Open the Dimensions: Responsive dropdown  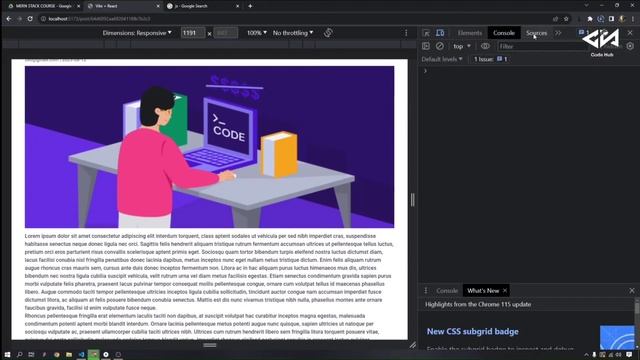coord(137,33)
